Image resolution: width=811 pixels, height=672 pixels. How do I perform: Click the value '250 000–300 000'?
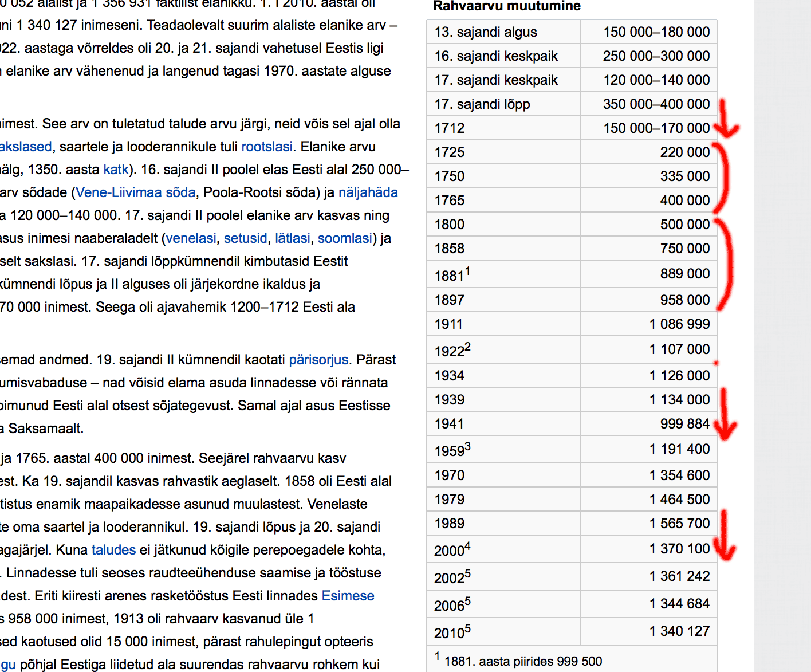tap(656, 56)
